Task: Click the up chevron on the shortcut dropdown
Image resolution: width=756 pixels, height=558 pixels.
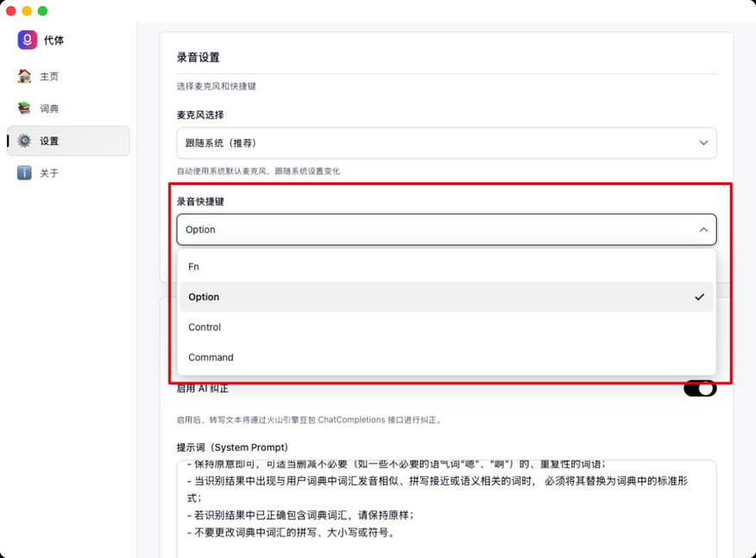Action: [x=703, y=230]
